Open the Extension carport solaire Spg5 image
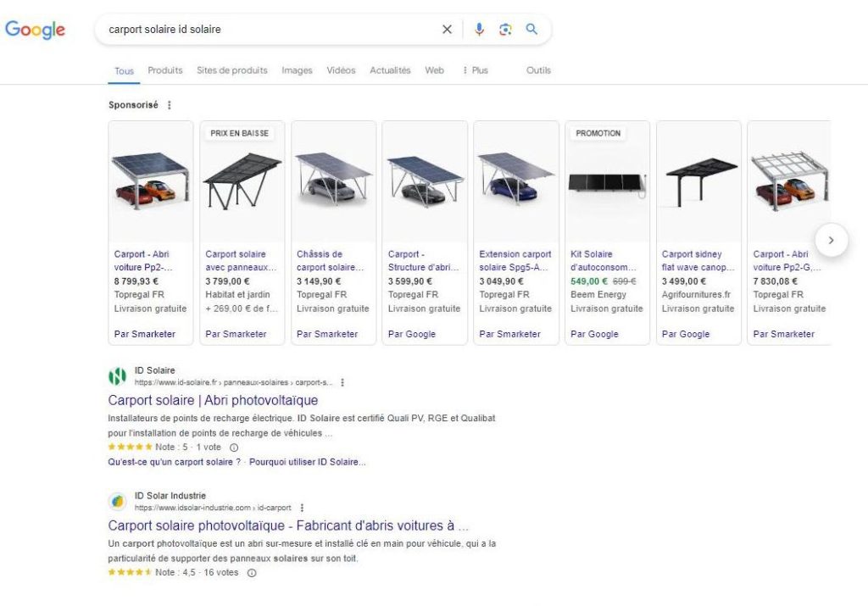The width and height of the screenshot is (868, 606). pos(516,181)
